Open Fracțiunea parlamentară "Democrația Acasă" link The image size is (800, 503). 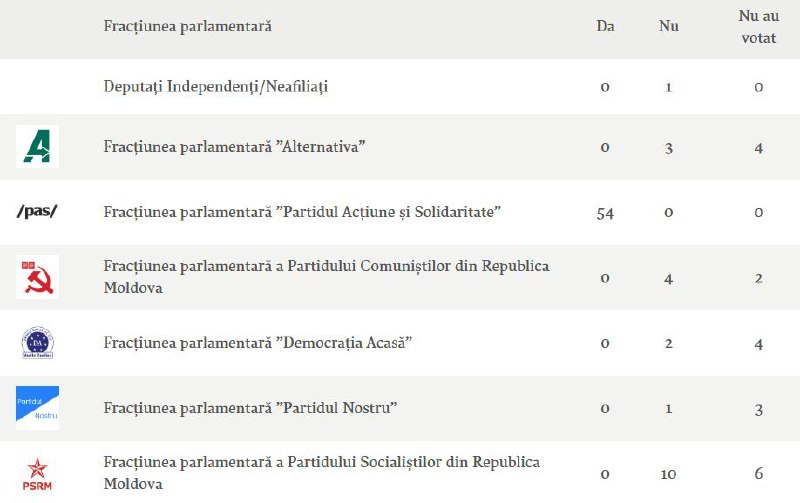click(x=258, y=343)
